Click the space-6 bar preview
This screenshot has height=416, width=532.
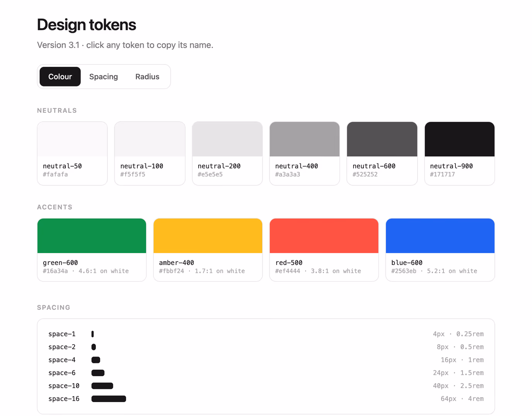point(98,373)
